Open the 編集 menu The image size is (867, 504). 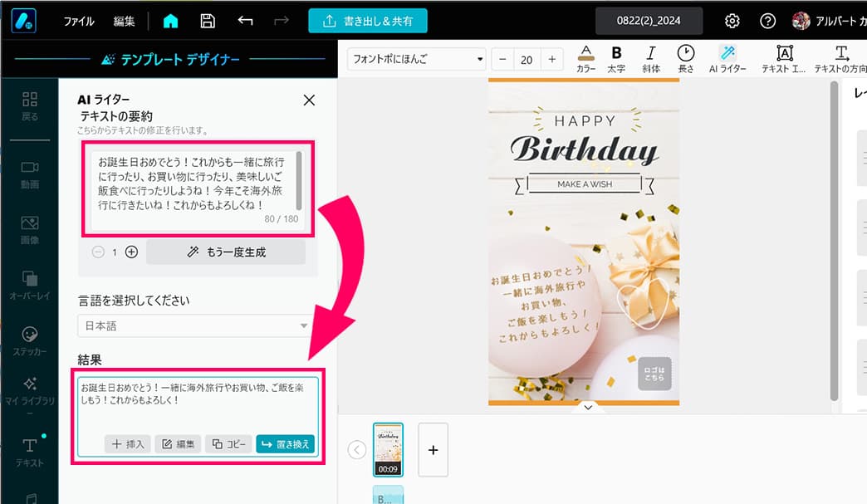click(x=124, y=22)
